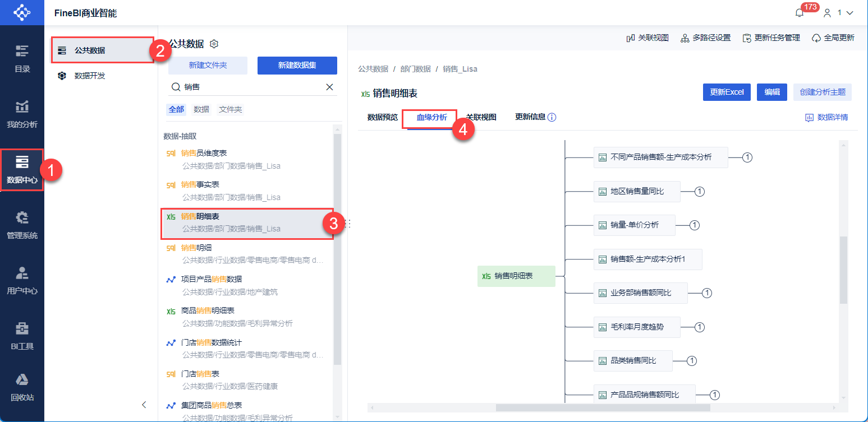Open 目录 in the left sidebar
The image size is (868, 422).
coord(22,59)
